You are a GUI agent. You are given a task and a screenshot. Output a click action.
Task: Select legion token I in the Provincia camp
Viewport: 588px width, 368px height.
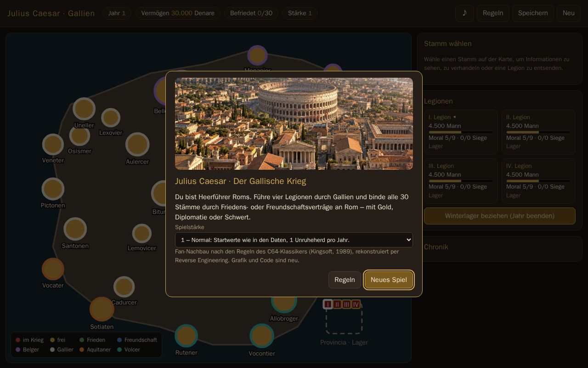tap(328, 304)
